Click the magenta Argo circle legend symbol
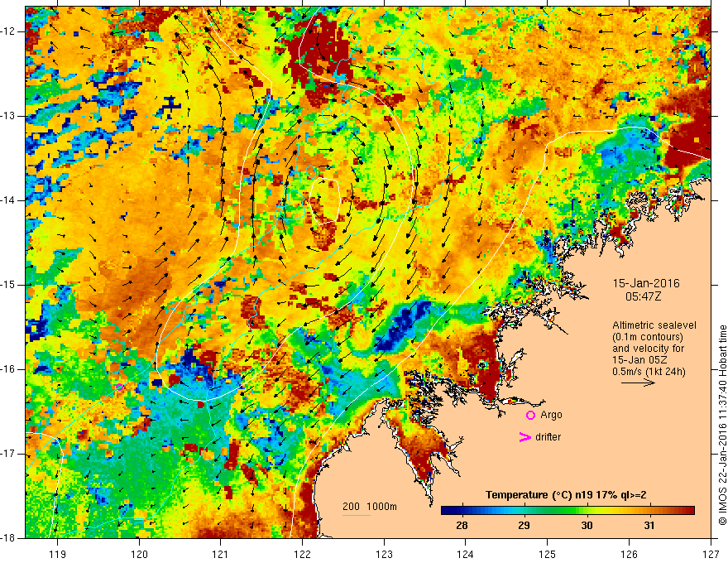 coord(530,416)
